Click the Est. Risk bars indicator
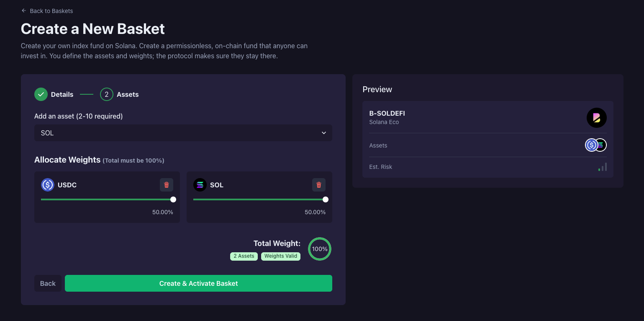Viewport: 644px width, 321px height. point(603,167)
